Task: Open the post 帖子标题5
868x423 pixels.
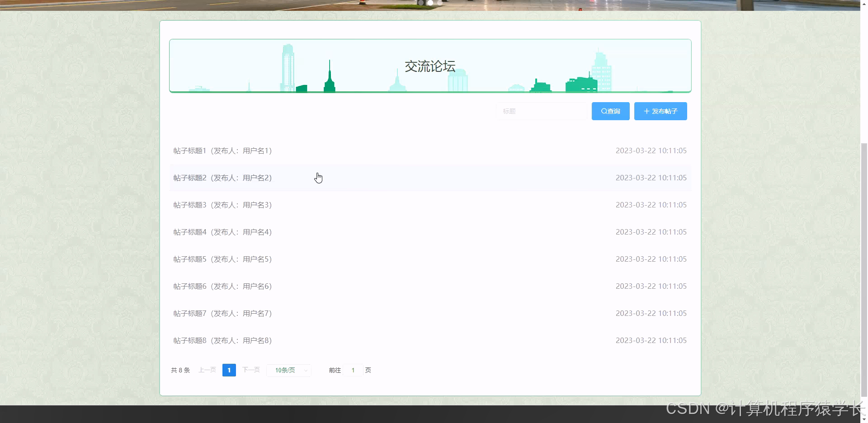Action: pyautogui.click(x=222, y=259)
